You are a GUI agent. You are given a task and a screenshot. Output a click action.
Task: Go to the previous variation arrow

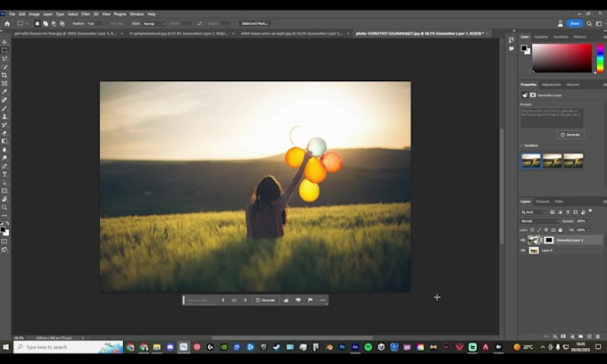pos(223,300)
